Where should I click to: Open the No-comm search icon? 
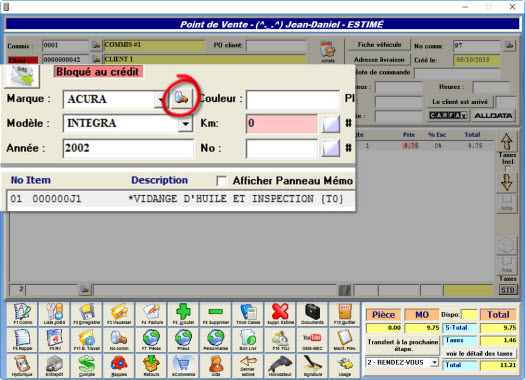point(119,340)
